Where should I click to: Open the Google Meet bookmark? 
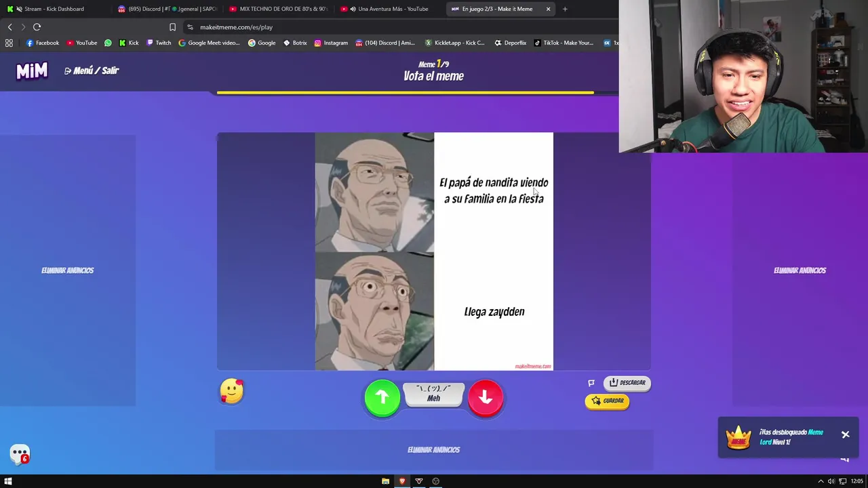(x=209, y=43)
